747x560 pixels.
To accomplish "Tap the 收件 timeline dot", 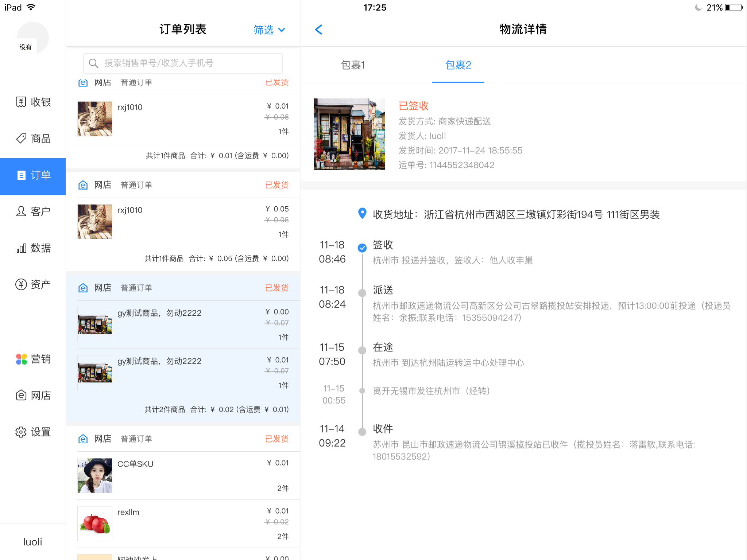I will point(362,432).
